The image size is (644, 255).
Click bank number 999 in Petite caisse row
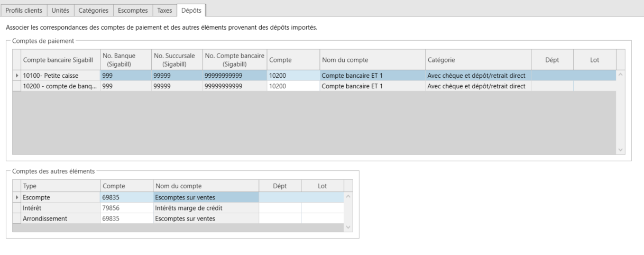click(125, 76)
